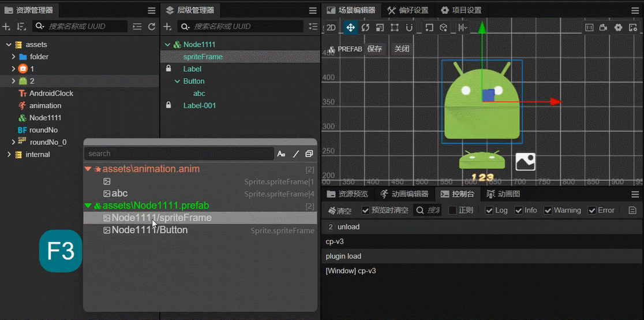The height and width of the screenshot is (320, 644).
Task: Expand the internal database
Action: (9, 154)
